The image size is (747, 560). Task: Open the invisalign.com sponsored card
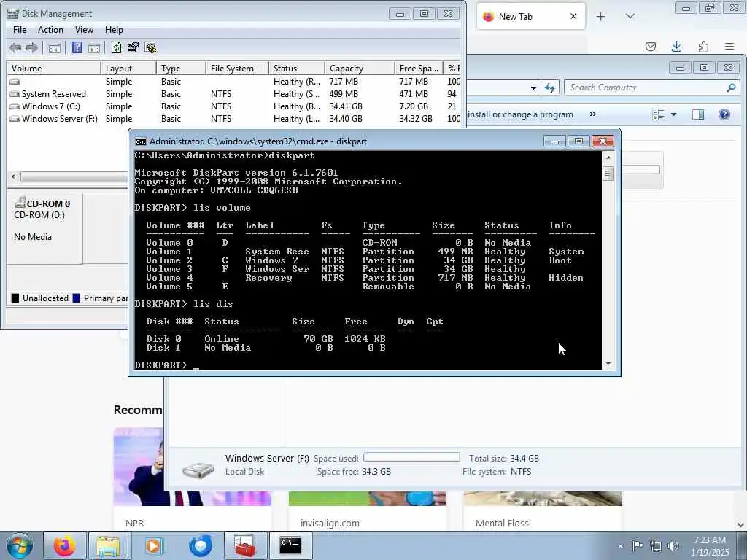[x=368, y=511]
